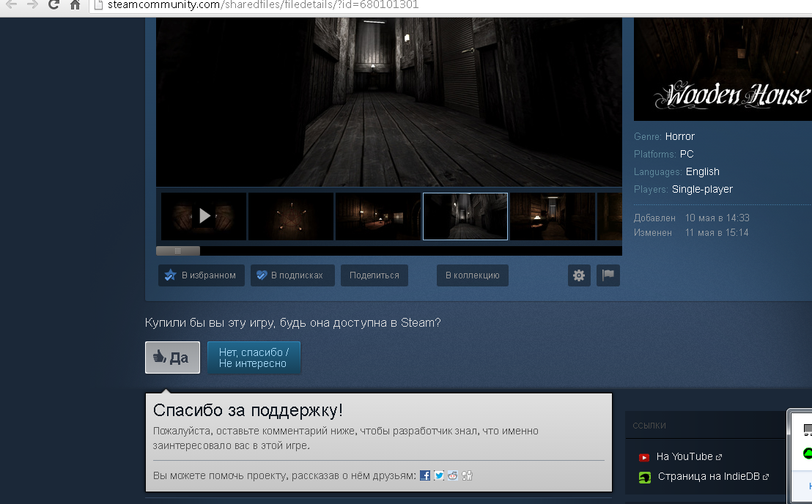
Task: Open the gear settings button below the gallery
Action: [579, 275]
